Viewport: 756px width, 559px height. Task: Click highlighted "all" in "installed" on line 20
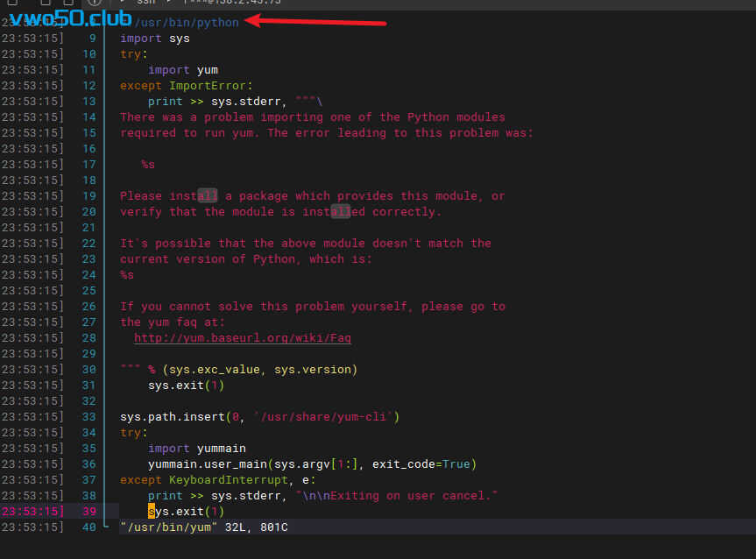[341, 212]
